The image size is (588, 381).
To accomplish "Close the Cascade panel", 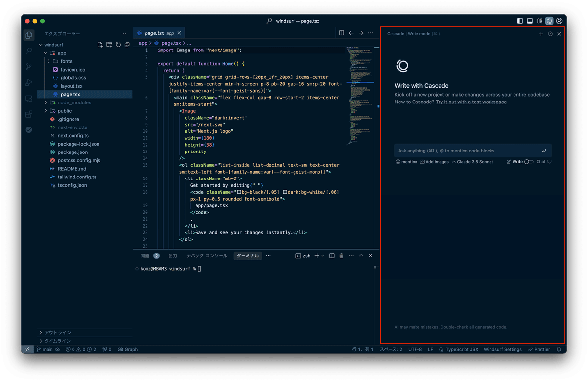I will 559,34.
